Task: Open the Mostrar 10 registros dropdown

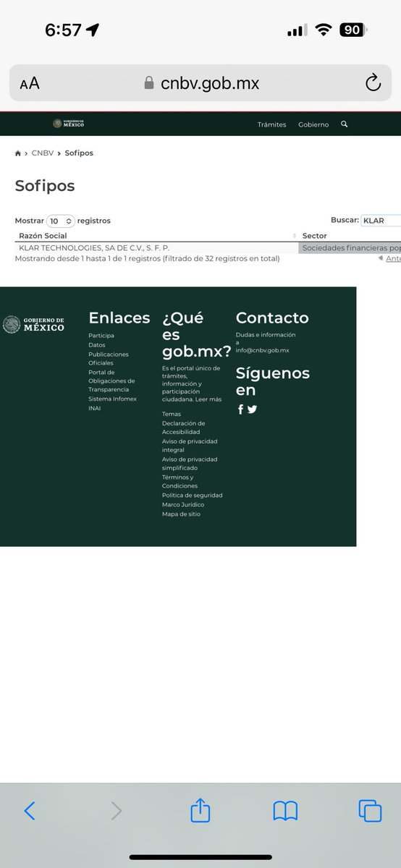Action: coord(61,221)
